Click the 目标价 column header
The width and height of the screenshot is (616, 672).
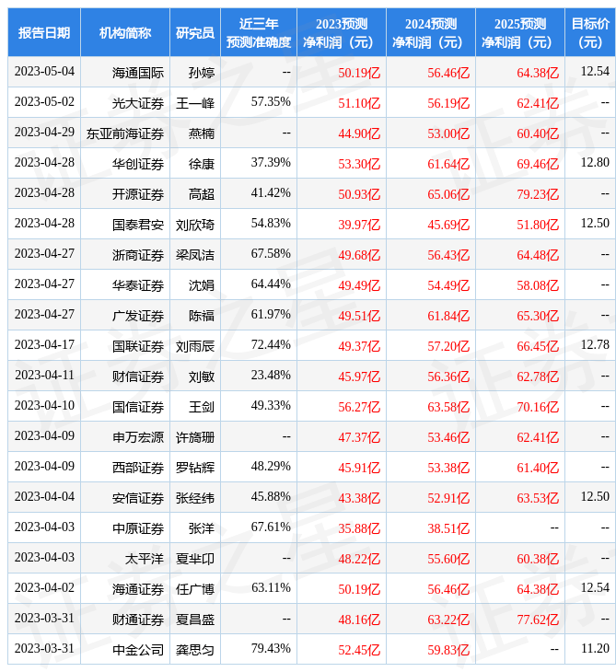point(590,32)
